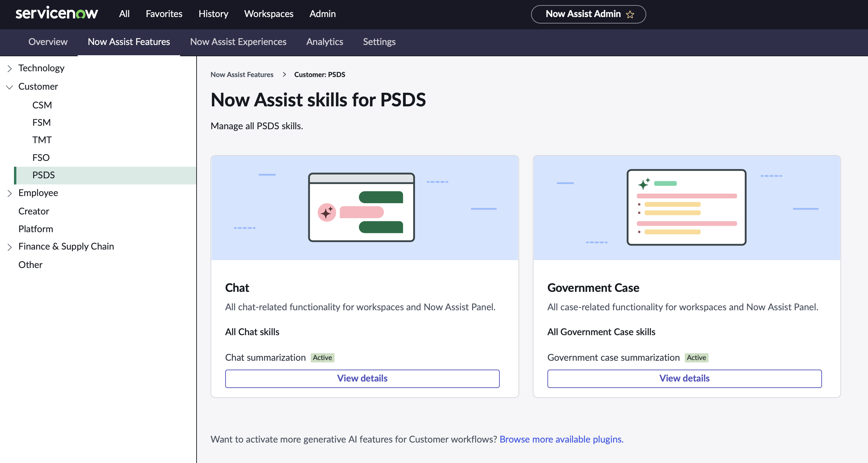Click the Customer category label

coord(38,87)
